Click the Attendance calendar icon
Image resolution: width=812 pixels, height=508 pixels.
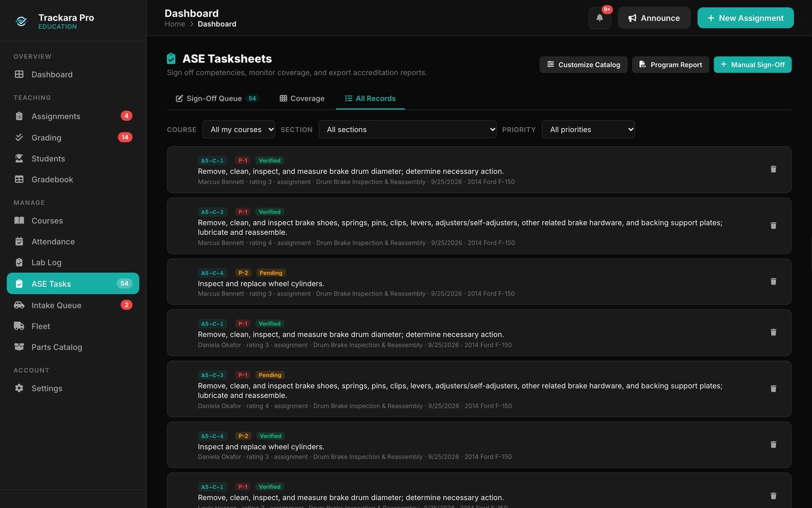pyautogui.click(x=19, y=241)
